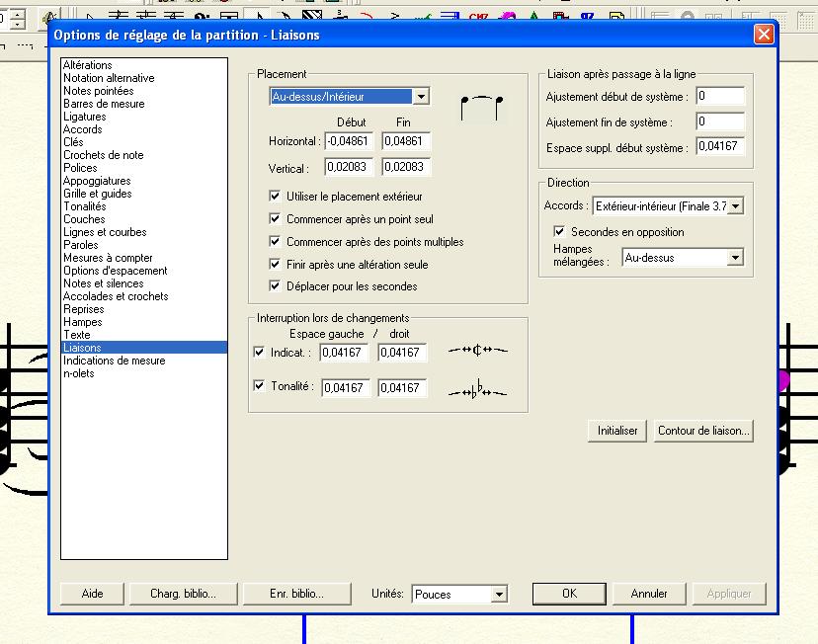Open the Unités dropdown showing Pouces
This screenshot has height=644, width=818.
499,595
